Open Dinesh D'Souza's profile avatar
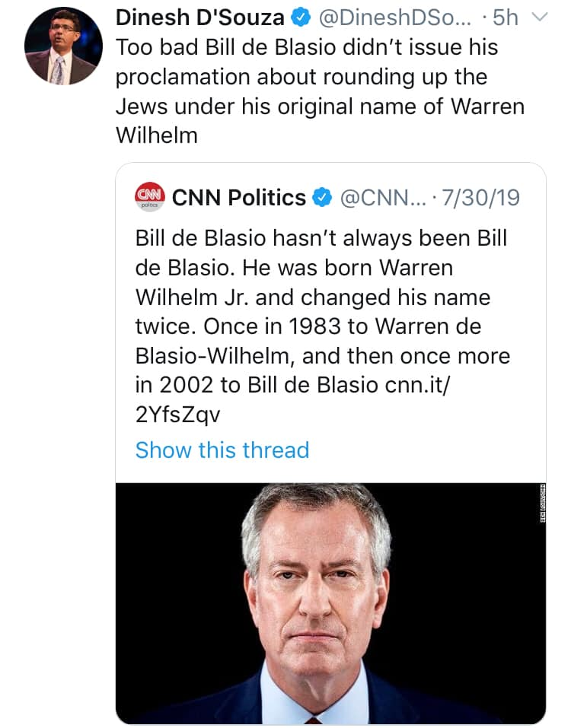 (x=64, y=46)
